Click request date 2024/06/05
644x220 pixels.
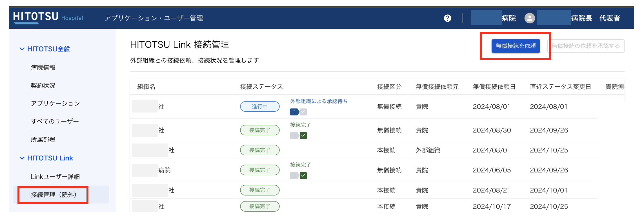[492, 170]
